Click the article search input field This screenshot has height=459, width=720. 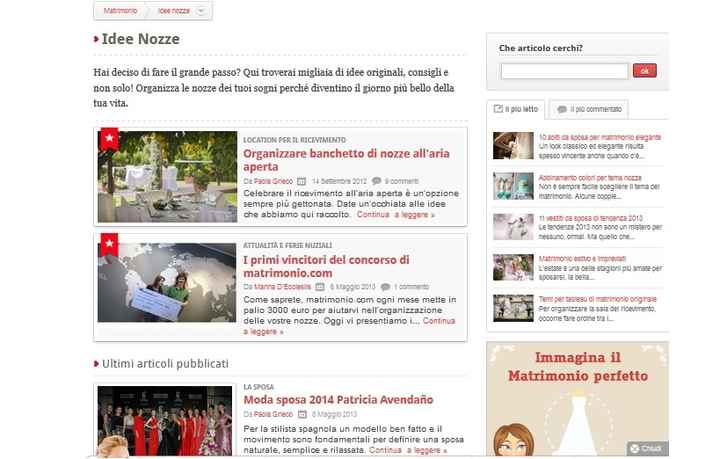point(564,71)
